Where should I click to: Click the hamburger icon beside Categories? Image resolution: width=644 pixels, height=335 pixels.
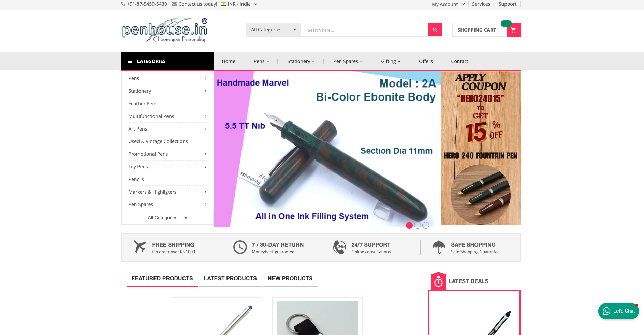(130, 61)
